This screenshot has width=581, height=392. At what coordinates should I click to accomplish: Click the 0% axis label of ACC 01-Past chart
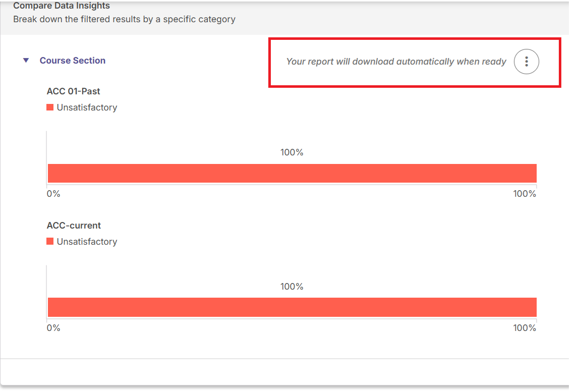pos(53,194)
